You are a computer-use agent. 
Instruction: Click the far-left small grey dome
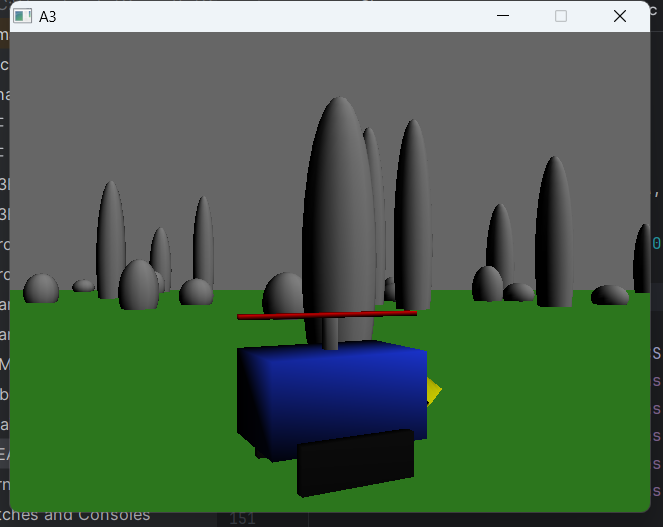coord(41,289)
